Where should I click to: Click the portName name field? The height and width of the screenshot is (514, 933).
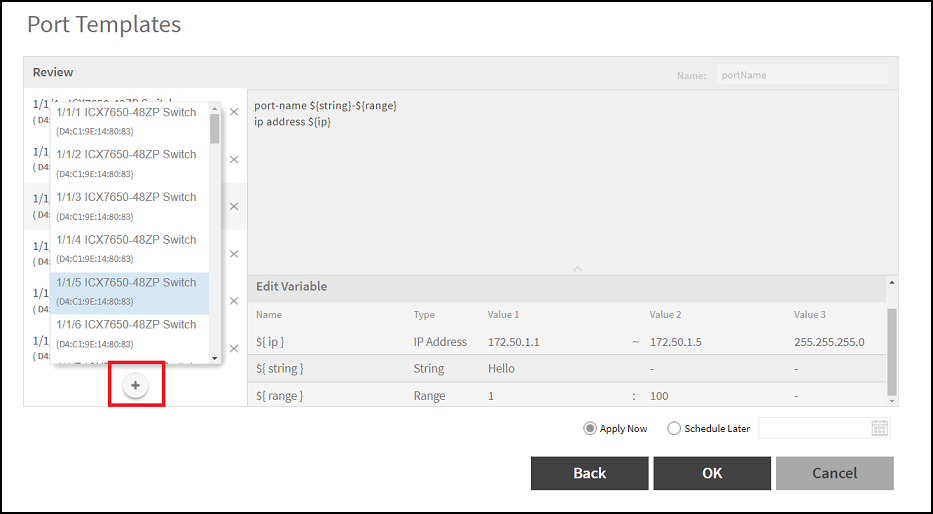pos(802,75)
